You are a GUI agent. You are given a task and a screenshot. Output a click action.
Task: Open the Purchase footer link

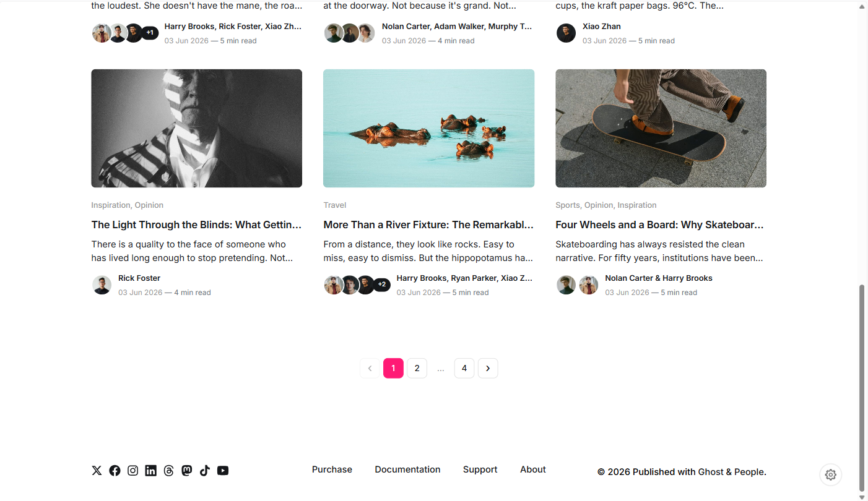[x=332, y=469]
